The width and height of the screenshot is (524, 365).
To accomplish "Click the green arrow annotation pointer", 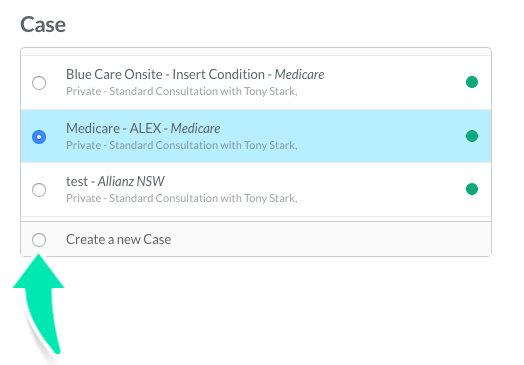I will tap(39, 301).
